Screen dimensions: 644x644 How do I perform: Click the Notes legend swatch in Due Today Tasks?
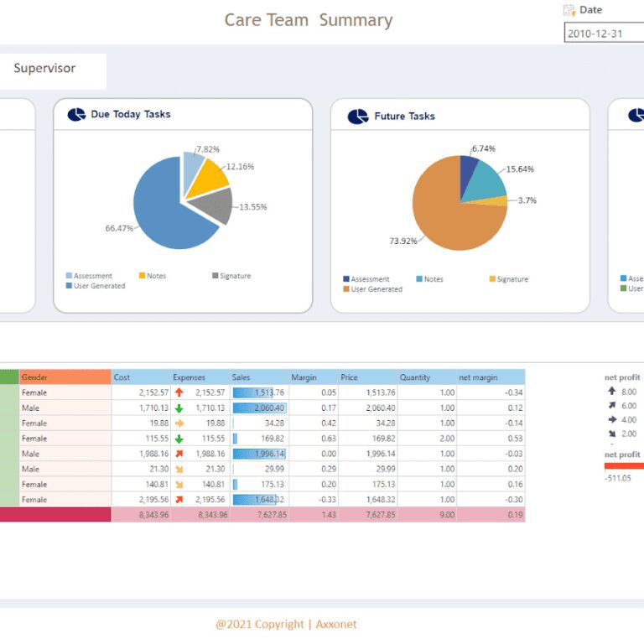tap(143, 276)
